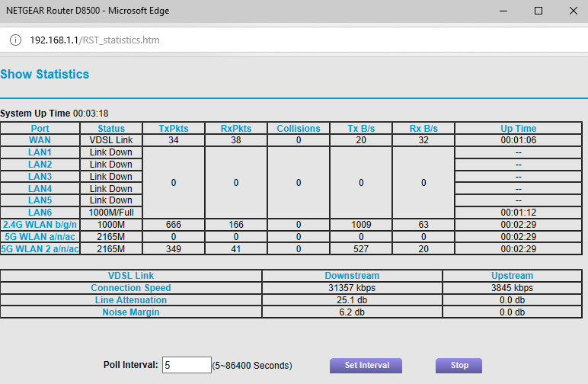Click the Collisions column header

pyautogui.click(x=299, y=129)
